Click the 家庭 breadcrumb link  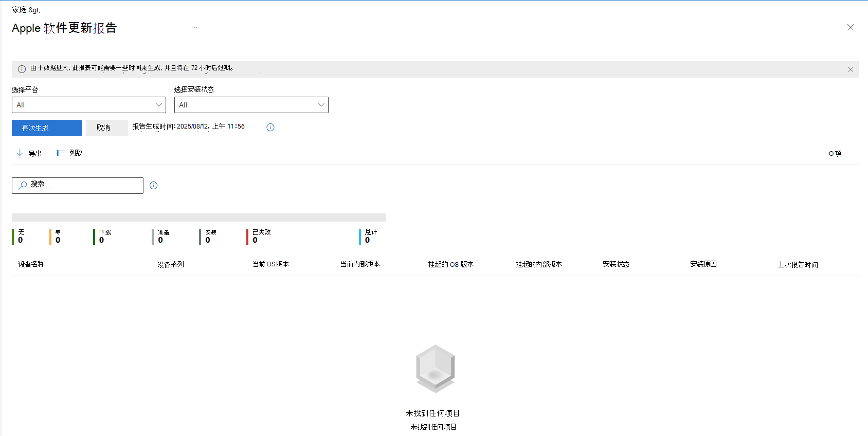pos(19,10)
